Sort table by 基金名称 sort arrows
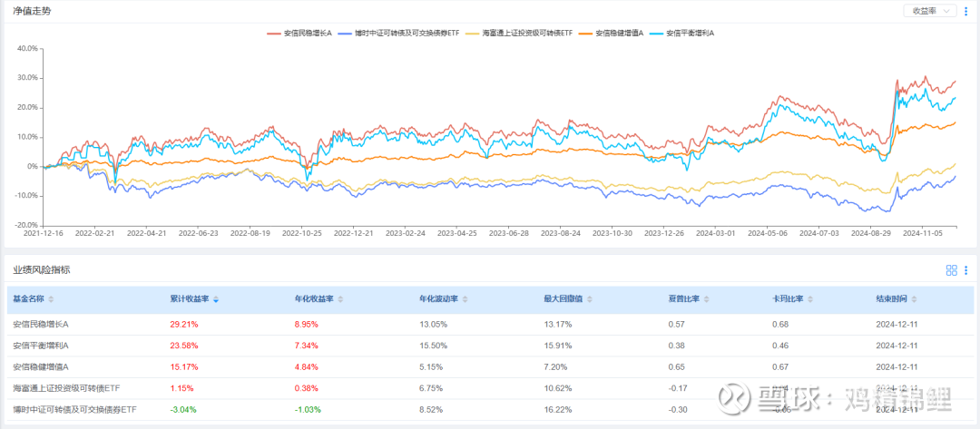Viewport: 980px width, 429px height. coord(51,299)
